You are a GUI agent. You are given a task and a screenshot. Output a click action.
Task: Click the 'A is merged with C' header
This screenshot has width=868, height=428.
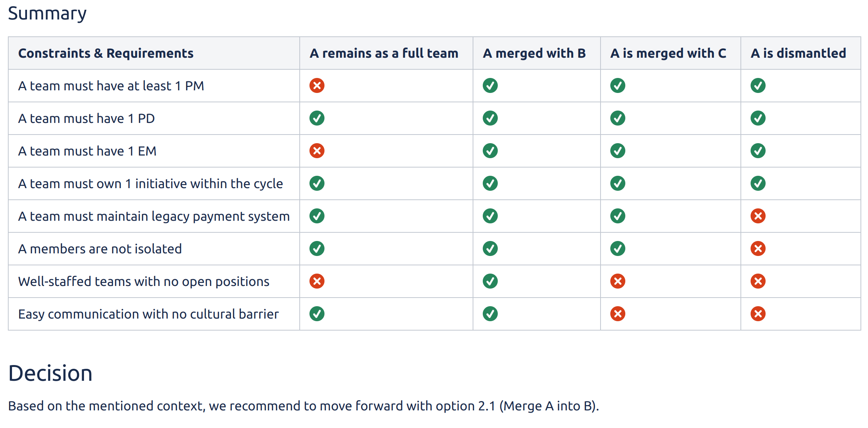point(668,53)
